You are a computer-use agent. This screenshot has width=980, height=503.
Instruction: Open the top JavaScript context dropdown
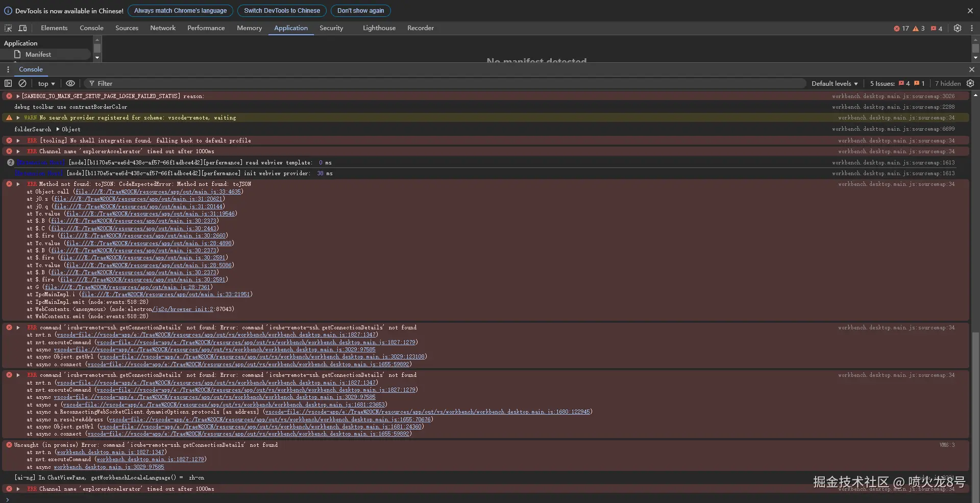pyautogui.click(x=46, y=84)
